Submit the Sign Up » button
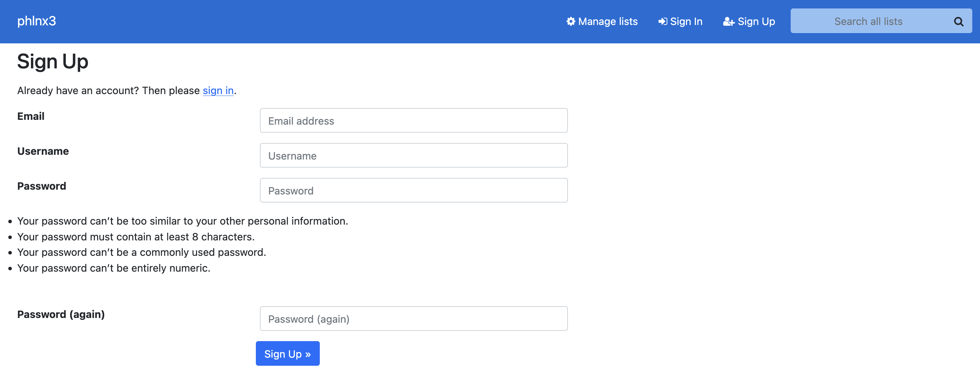Viewport: 980px width, 372px height. (x=287, y=353)
